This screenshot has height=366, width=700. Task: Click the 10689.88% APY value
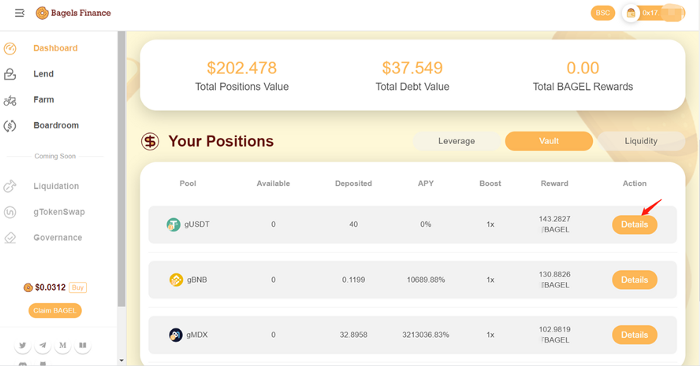[426, 280]
